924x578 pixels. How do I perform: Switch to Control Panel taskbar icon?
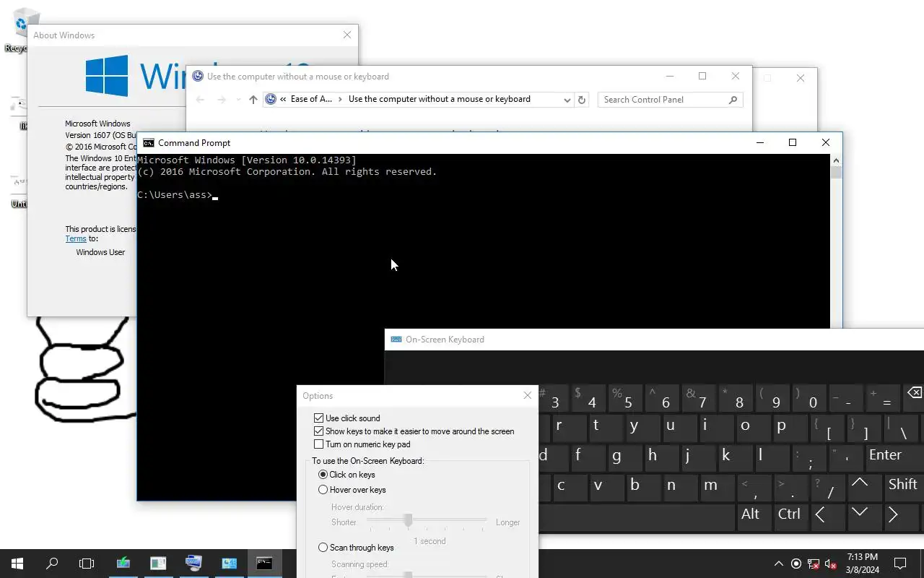(x=229, y=564)
